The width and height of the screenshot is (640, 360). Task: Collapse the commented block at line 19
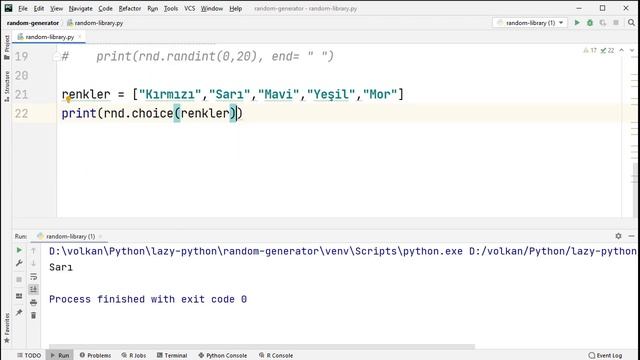pyautogui.click(x=57, y=57)
